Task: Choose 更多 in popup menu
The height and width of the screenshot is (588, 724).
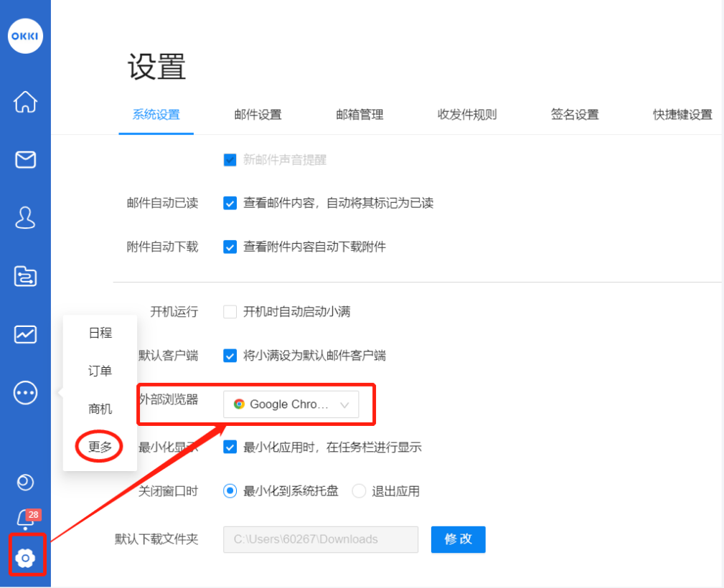Action: (x=100, y=447)
